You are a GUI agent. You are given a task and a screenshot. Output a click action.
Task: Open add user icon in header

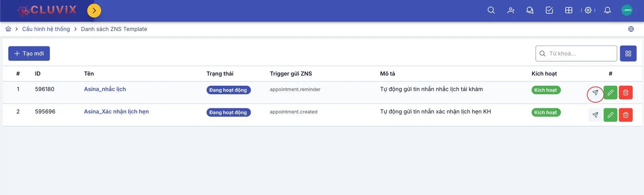point(511,10)
